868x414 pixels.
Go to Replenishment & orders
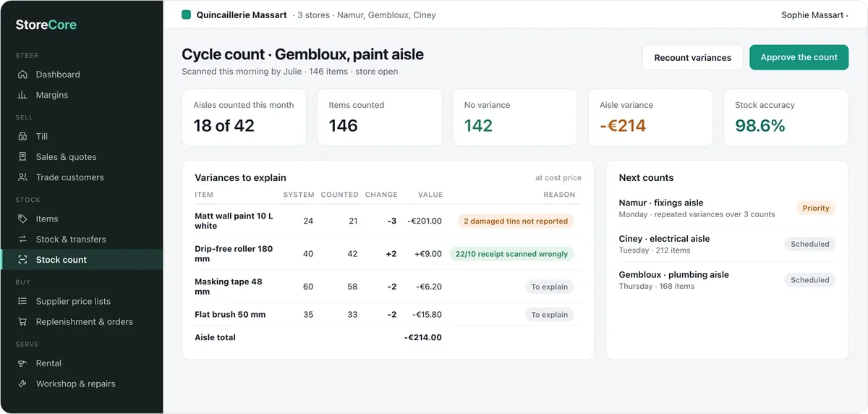(x=82, y=321)
